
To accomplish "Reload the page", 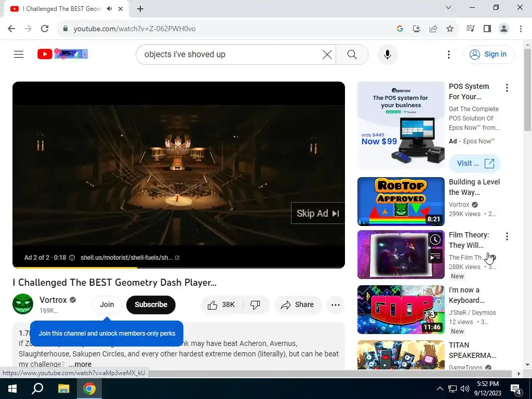I will 45,29.
